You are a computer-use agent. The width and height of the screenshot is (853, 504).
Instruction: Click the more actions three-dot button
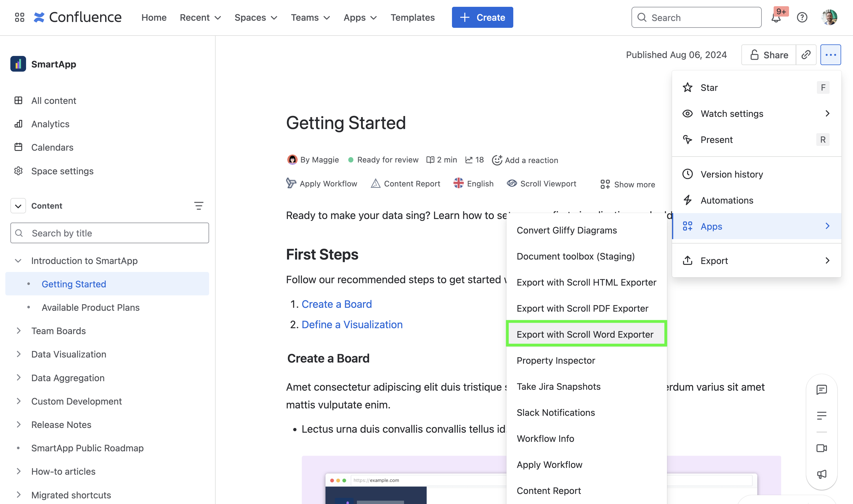pyautogui.click(x=830, y=55)
